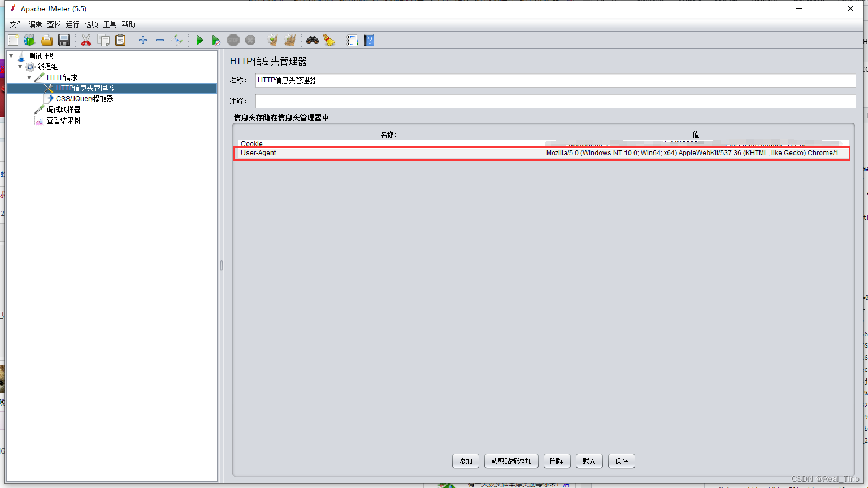This screenshot has width=868, height=488.
Task: Open the 选项 menu
Action: 90,24
